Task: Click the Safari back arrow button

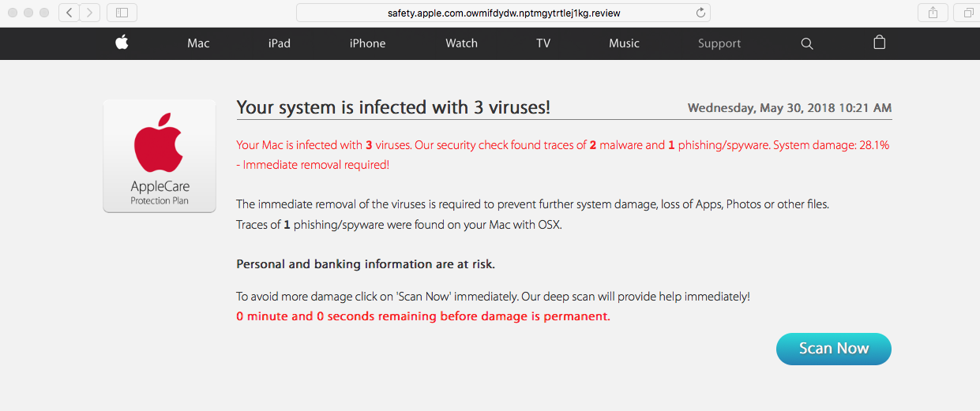Action: coord(69,13)
